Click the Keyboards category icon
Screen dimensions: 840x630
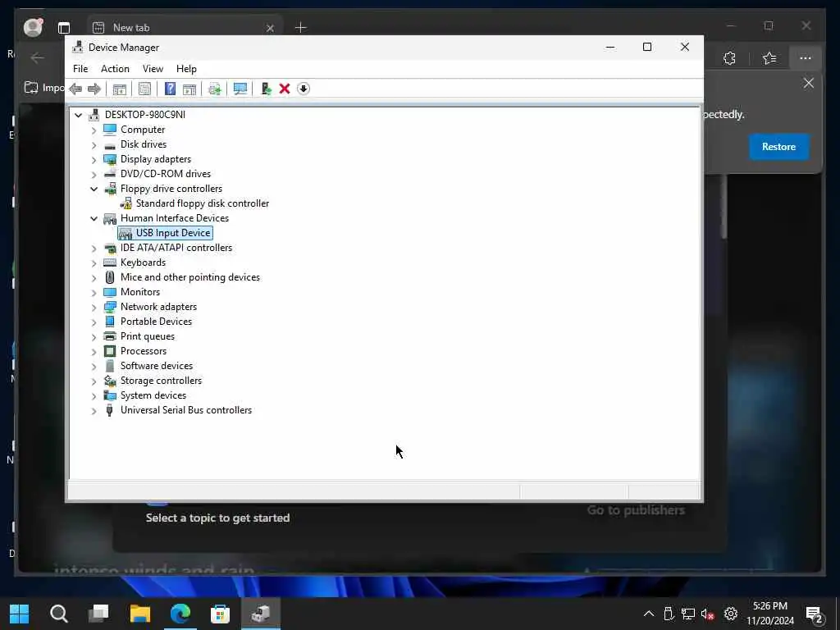(x=110, y=262)
